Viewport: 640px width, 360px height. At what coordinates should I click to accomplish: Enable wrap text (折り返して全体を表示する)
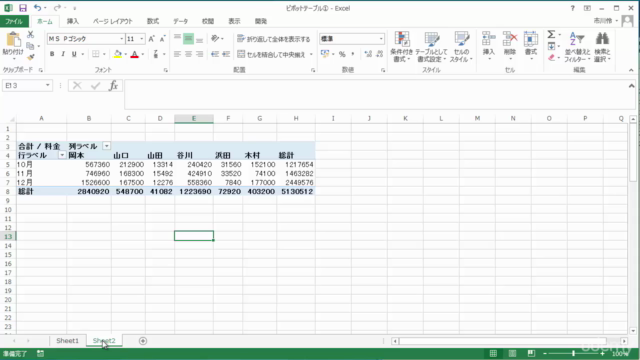tap(274, 39)
